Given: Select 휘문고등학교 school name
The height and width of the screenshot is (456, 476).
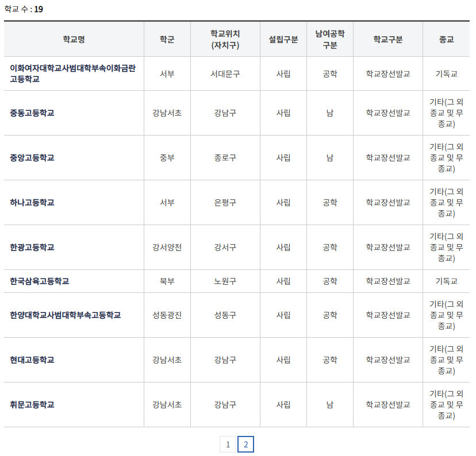Looking at the screenshot, I should pyautogui.click(x=32, y=405).
